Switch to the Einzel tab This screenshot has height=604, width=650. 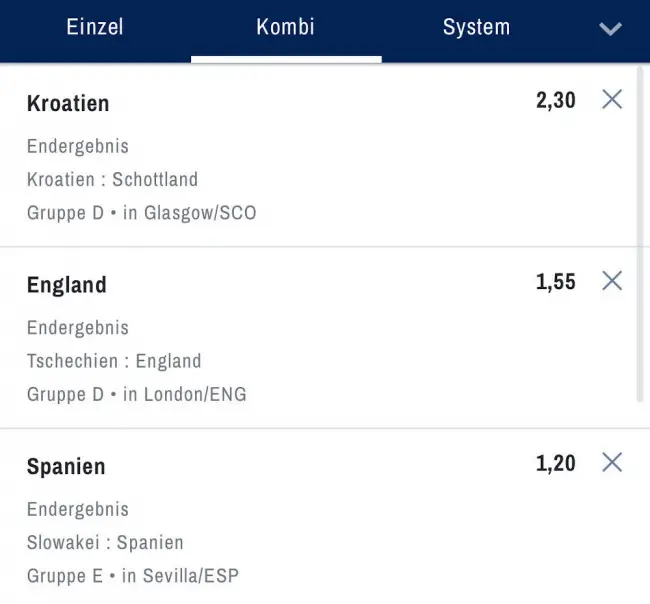[95, 27]
